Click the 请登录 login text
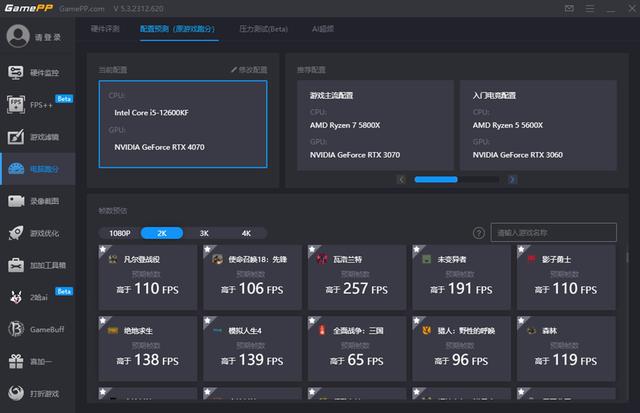The image size is (640, 413). 47,38
